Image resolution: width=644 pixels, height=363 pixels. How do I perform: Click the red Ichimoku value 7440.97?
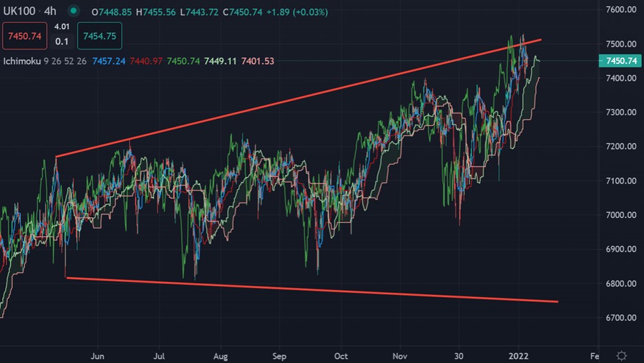[146, 61]
